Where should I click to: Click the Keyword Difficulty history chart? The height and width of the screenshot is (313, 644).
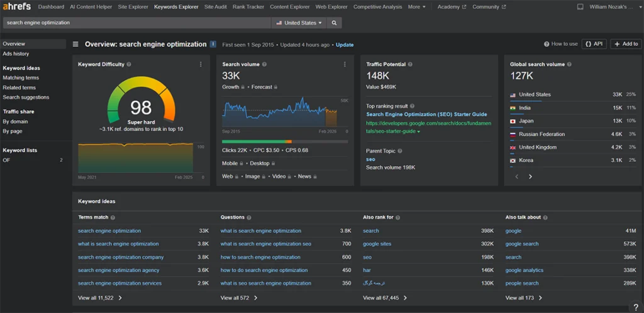pyautogui.click(x=136, y=157)
